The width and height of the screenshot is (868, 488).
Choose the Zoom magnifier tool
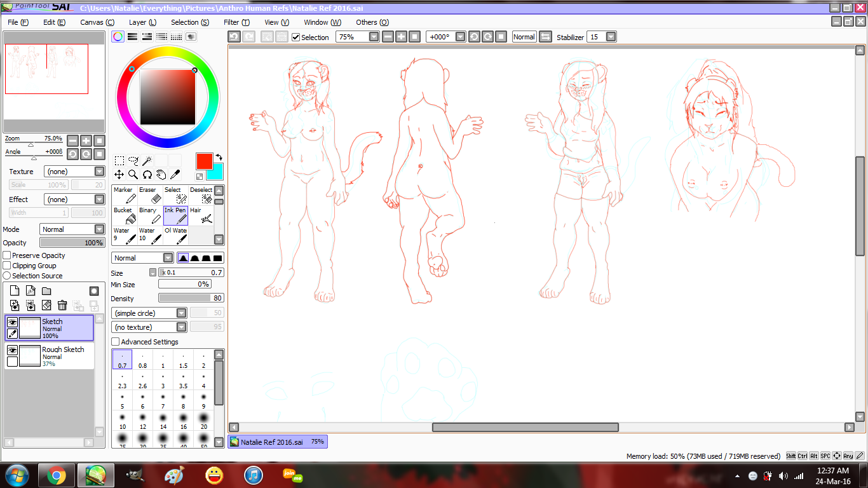pyautogui.click(x=133, y=174)
